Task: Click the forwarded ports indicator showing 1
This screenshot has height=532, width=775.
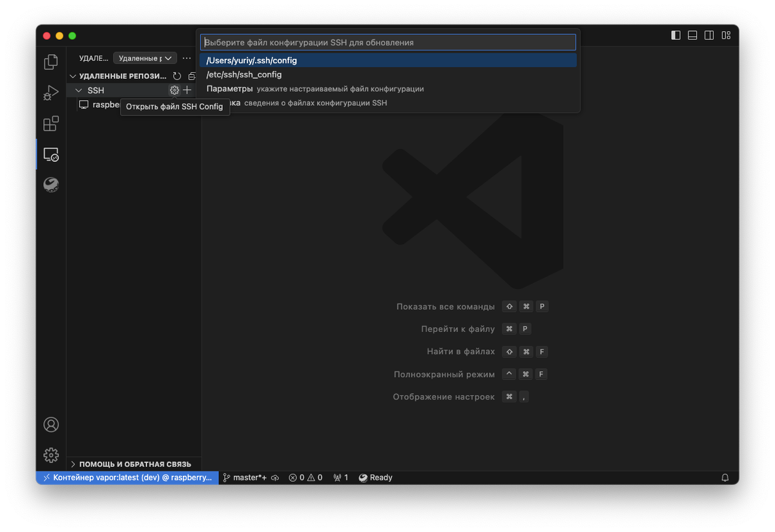Action: tap(340, 478)
